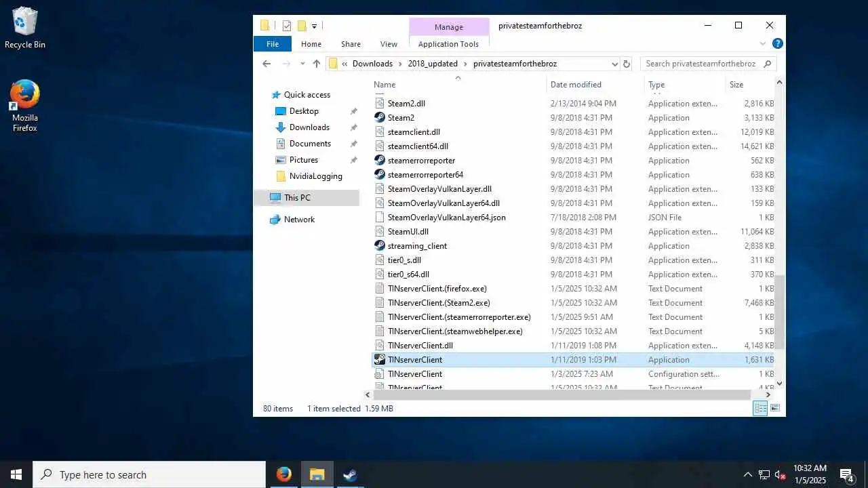Viewport: 868px width, 488px height.
Task: Open Quick access in navigation pane
Action: click(307, 95)
